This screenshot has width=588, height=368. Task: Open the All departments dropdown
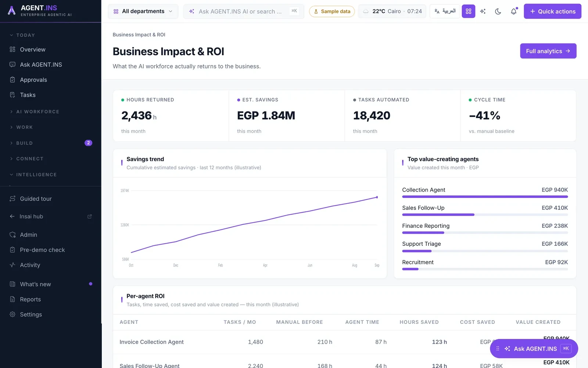[143, 11]
